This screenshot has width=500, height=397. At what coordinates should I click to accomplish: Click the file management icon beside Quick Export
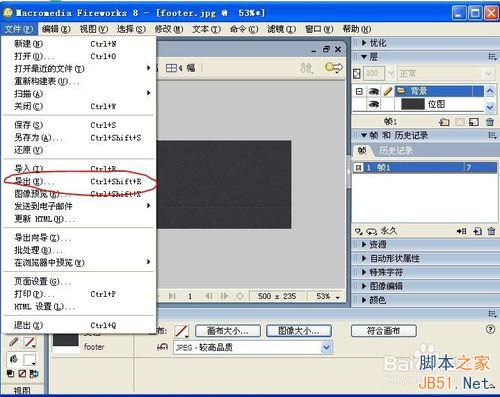307,68
